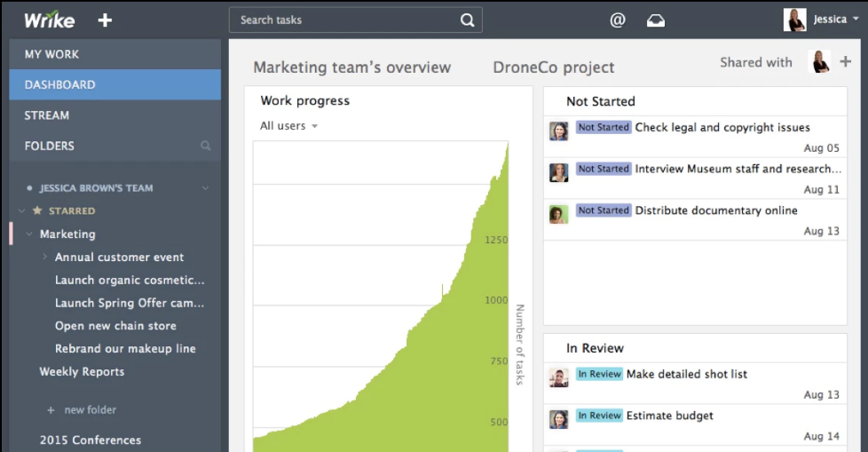Open Estimate budget task
This screenshot has width=868, height=452.
[670, 416]
